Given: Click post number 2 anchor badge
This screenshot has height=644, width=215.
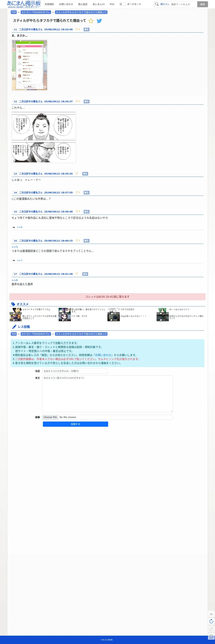Looking at the screenshot, I should [x=15, y=101].
